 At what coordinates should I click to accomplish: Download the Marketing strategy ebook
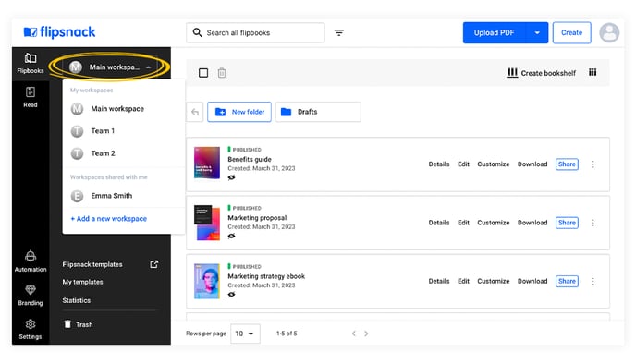coord(532,281)
